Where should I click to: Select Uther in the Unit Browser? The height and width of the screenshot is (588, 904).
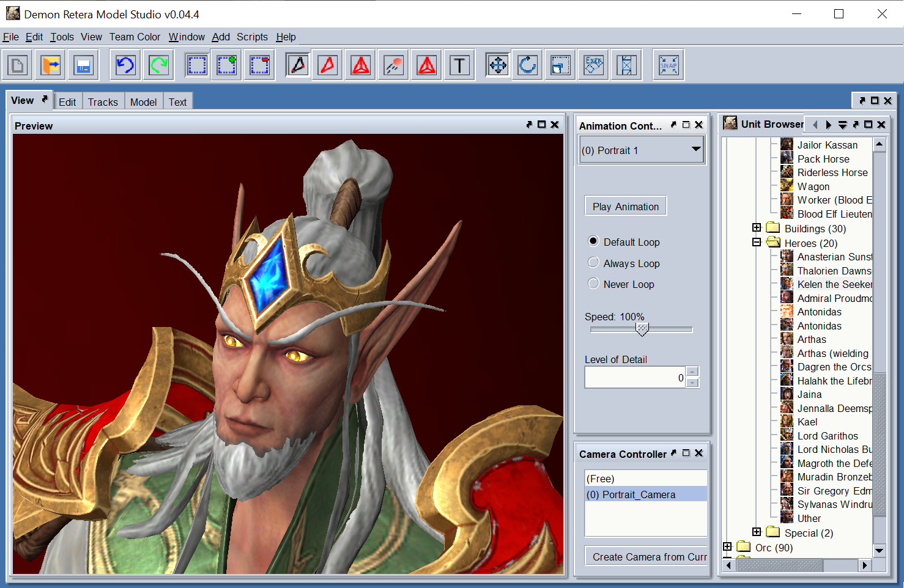coord(809,518)
